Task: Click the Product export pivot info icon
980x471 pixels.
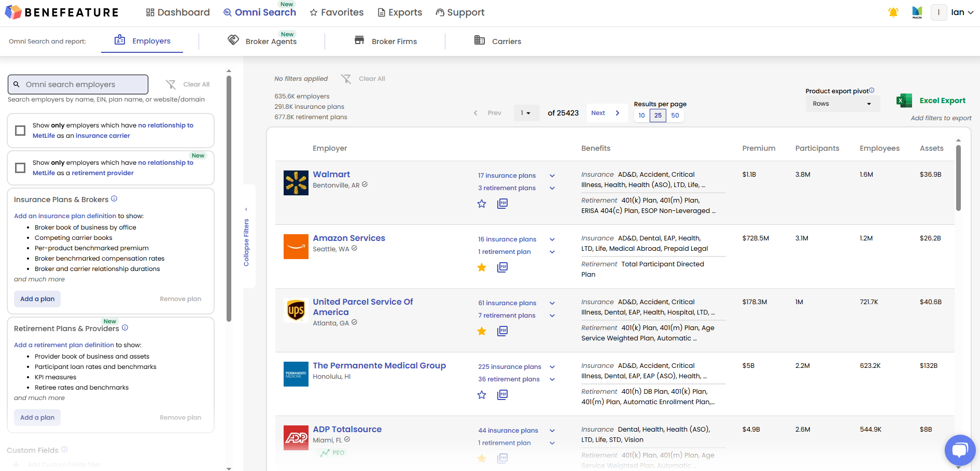Action: pos(872,90)
